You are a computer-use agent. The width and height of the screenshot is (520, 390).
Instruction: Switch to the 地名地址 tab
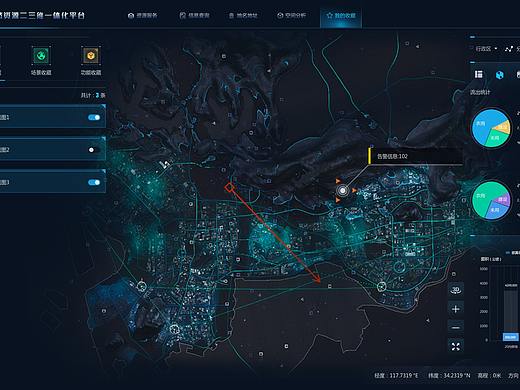click(243, 15)
